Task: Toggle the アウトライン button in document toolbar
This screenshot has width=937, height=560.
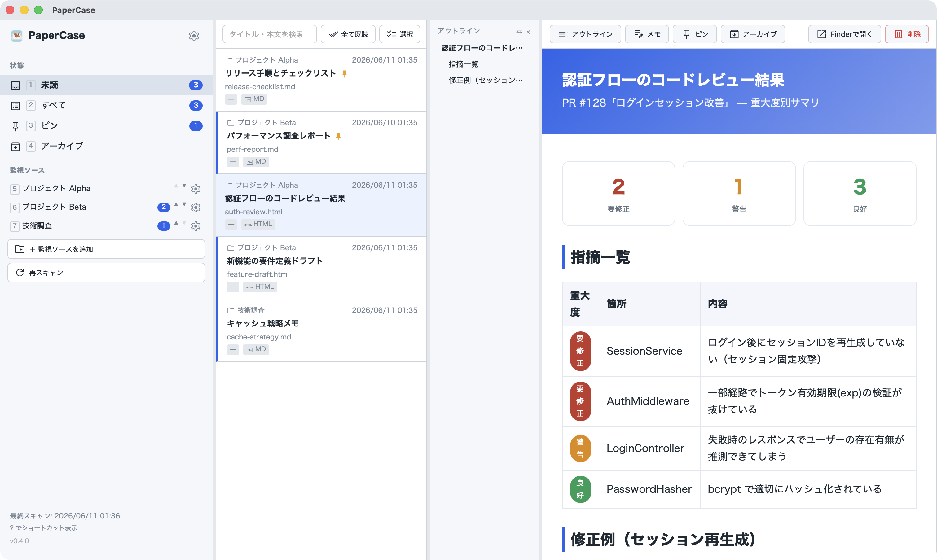Action: pos(585,34)
